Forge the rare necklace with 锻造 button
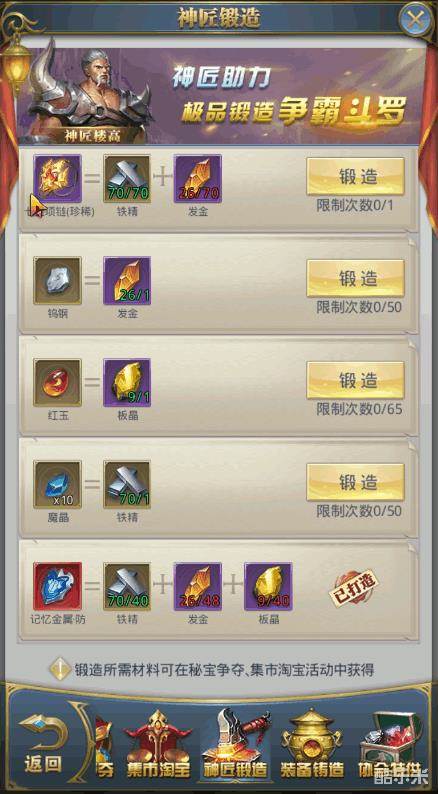The height and width of the screenshot is (794, 438). [355, 176]
